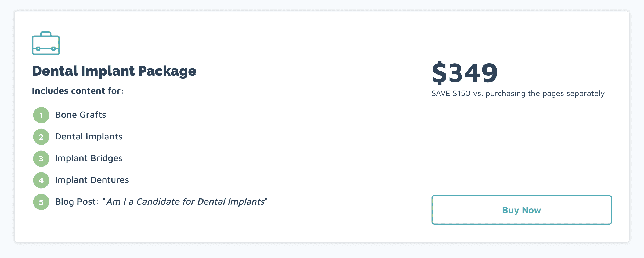Click the SAVE $150 savings note

tap(518, 94)
